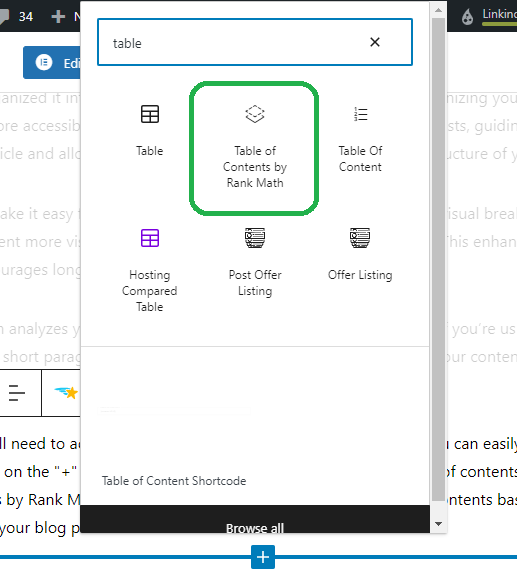Viewport: 517px width, 576px height.
Task: Clear the block search with the X
Action: 375,42
